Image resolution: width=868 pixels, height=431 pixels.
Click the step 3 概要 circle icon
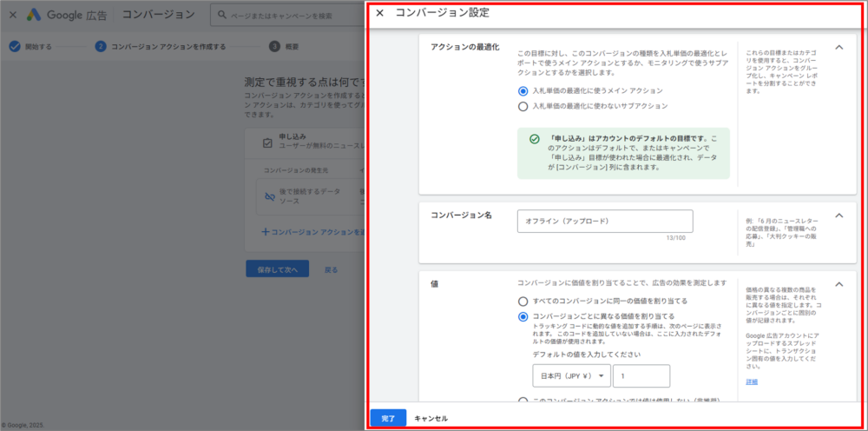click(274, 47)
